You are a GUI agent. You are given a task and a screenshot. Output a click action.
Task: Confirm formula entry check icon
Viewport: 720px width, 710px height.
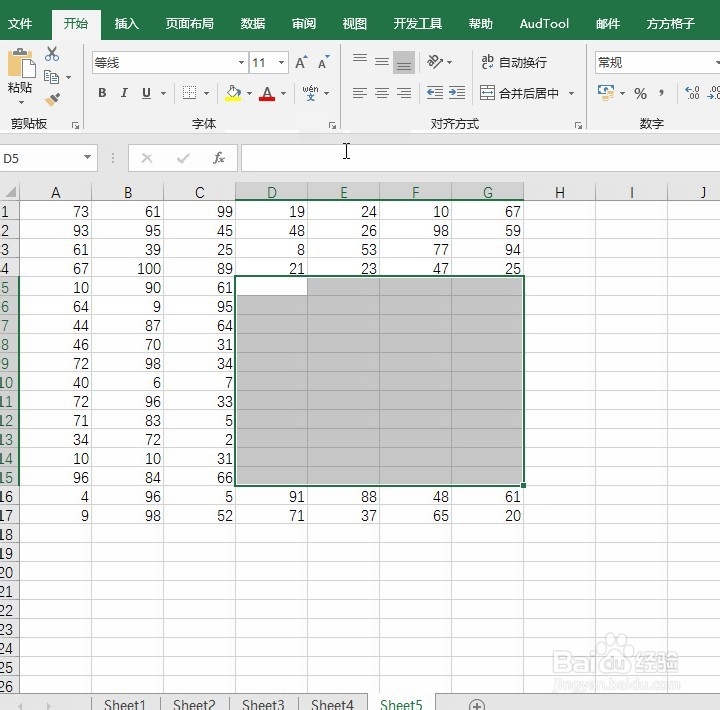click(x=183, y=158)
